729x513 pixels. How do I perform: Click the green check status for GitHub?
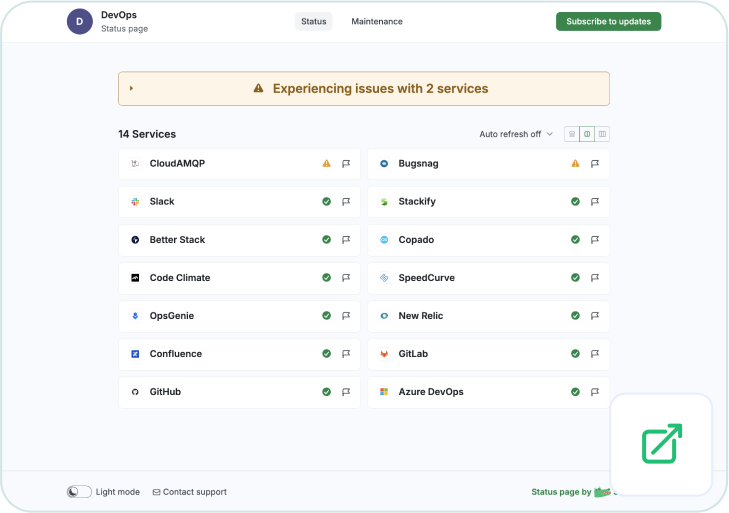pos(326,392)
